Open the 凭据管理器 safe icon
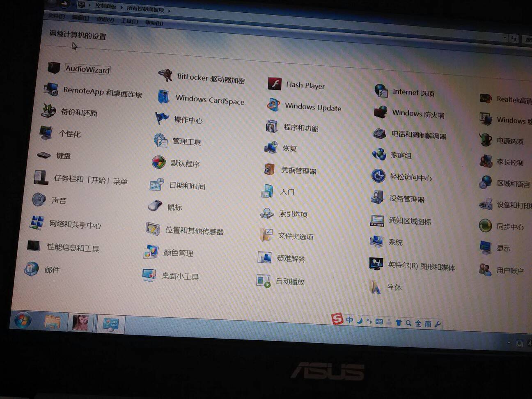 click(x=269, y=169)
